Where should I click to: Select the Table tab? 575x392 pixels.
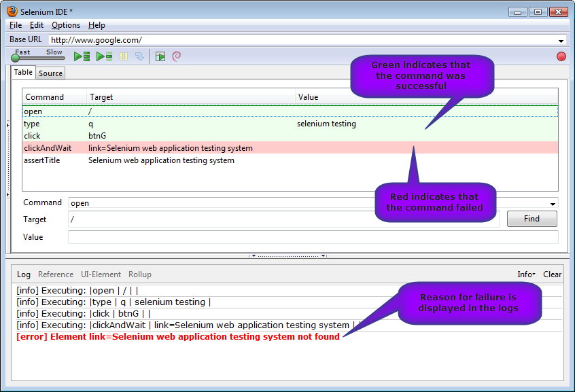click(x=23, y=72)
